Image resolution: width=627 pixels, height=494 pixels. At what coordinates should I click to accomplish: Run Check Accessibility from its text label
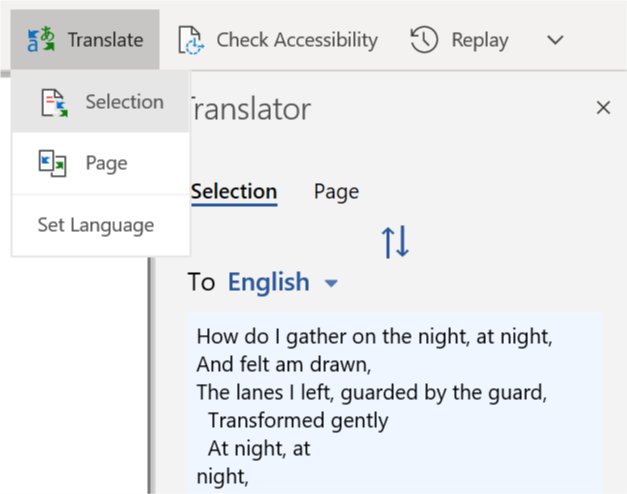(x=297, y=40)
